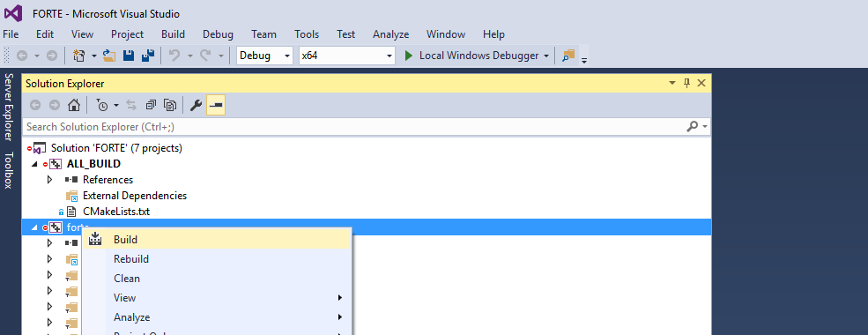The width and height of the screenshot is (868, 335).
Task: Open the Edit menu
Action: click(x=45, y=34)
